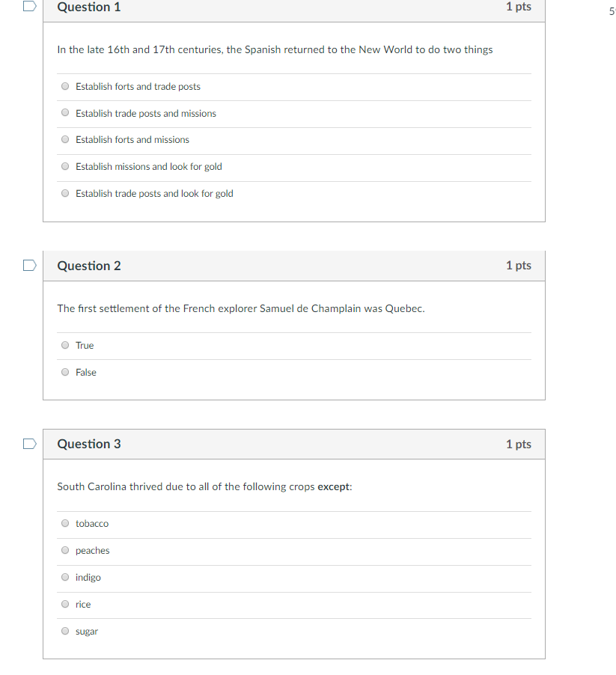Choose 'Establish trade posts and missions' option

click(65, 113)
